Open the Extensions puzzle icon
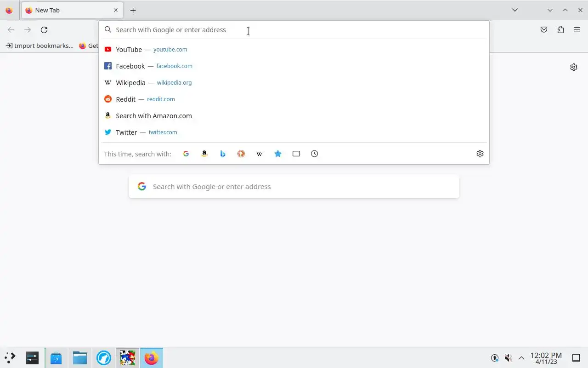The height and width of the screenshot is (368, 588). click(x=560, y=30)
